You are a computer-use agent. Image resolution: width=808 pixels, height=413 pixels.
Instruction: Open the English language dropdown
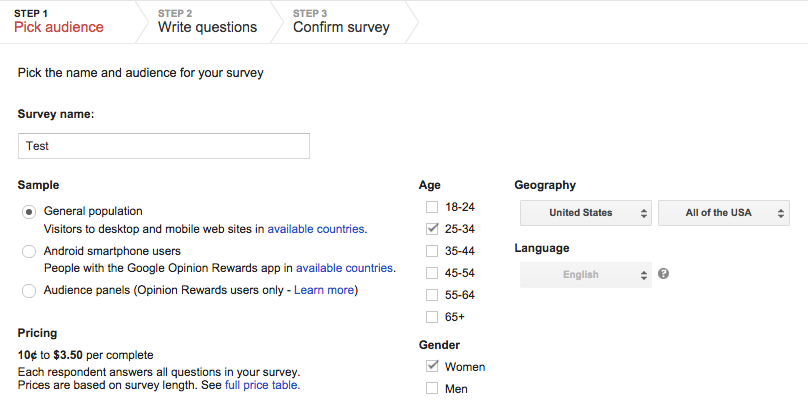click(585, 275)
